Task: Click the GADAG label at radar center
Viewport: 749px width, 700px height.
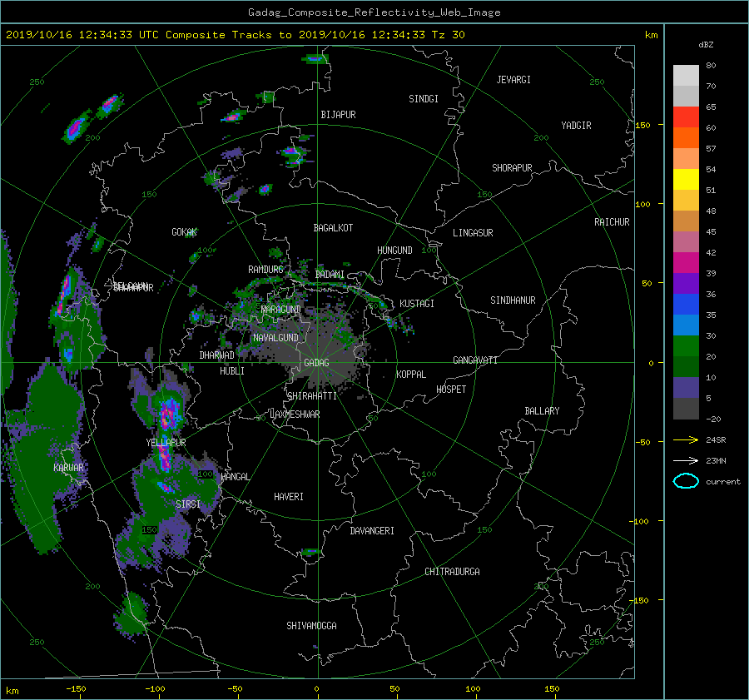Action: [x=316, y=363]
